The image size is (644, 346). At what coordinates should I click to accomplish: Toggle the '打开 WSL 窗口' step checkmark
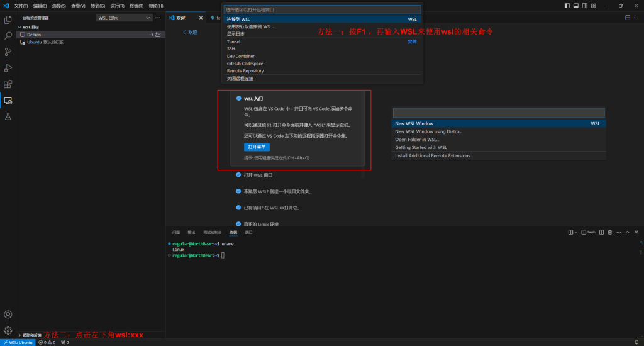point(238,175)
